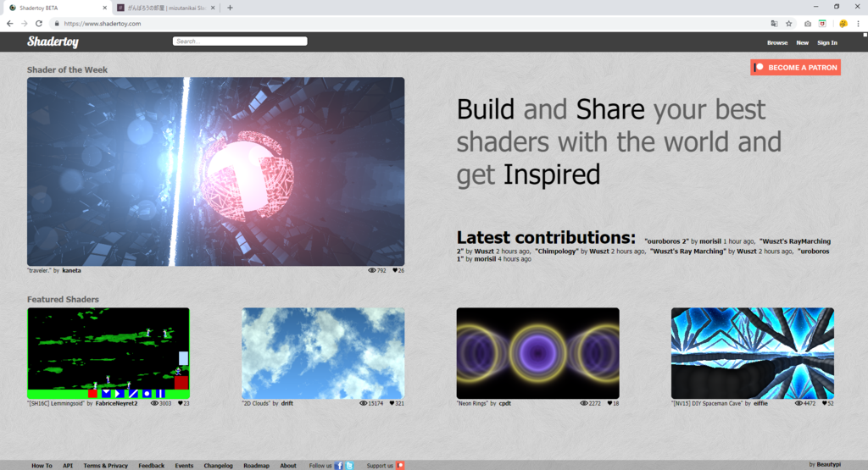868x470 pixels.
Task: Close the Shadertoy BETA tab
Action: [104, 8]
